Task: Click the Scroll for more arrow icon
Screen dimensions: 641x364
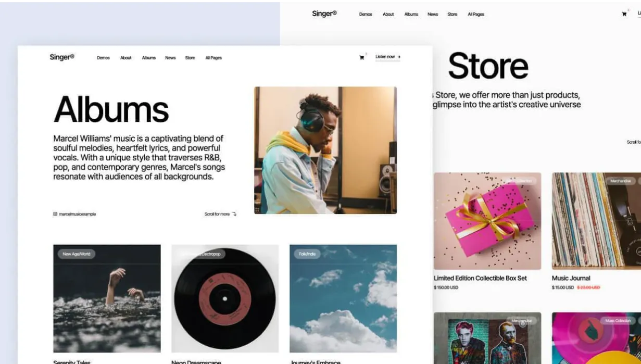Action: click(x=234, y=214)
